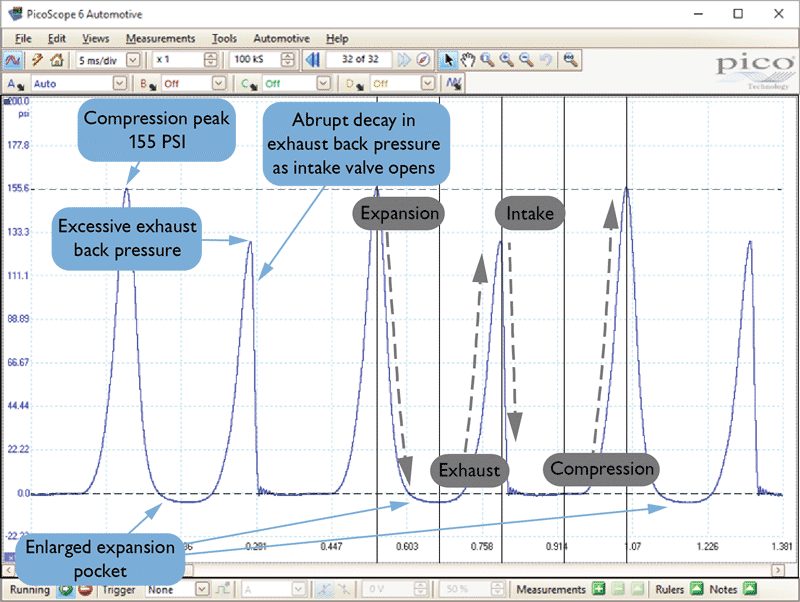Click the next buffer arrows
Screen dimensions: 800x602
tap(404, 60)
